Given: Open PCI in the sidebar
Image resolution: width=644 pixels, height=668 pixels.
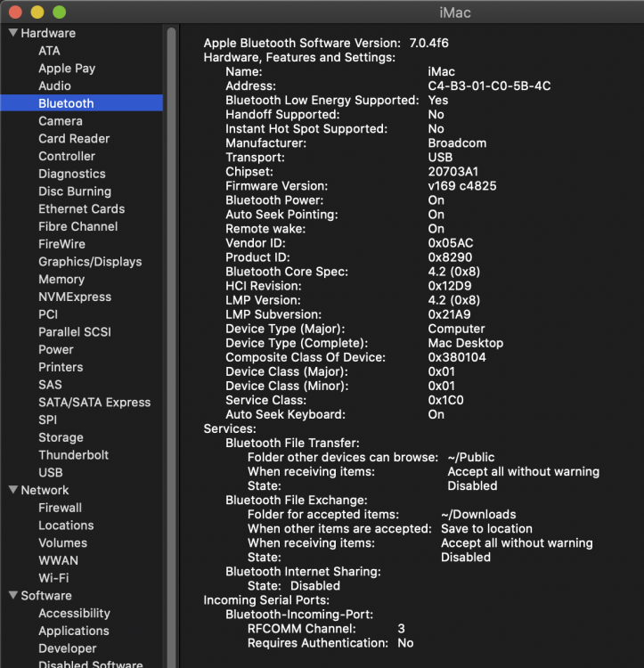Looking at the screenshot, I should tap(48, 314).
